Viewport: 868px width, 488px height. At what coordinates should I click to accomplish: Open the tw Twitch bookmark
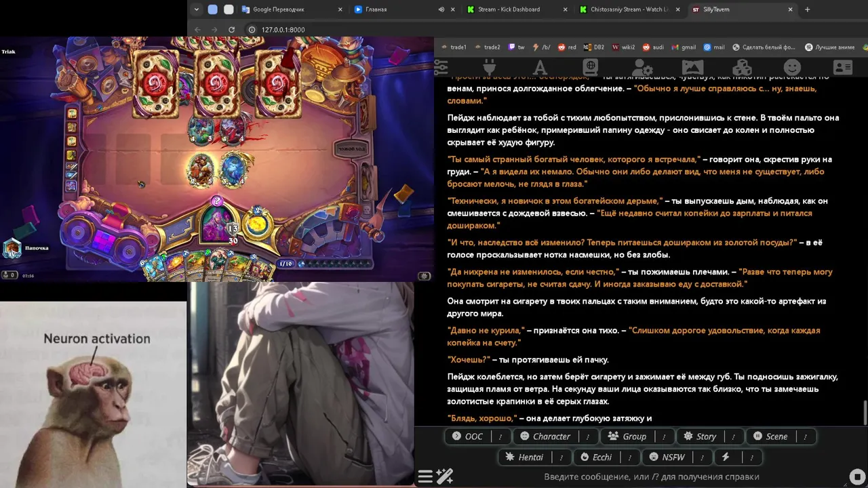517,47
